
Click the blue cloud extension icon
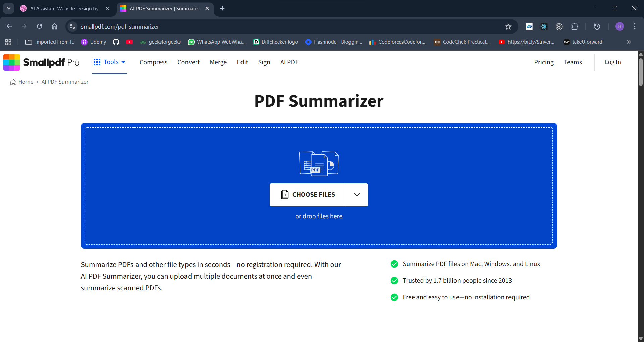point(529,26)
